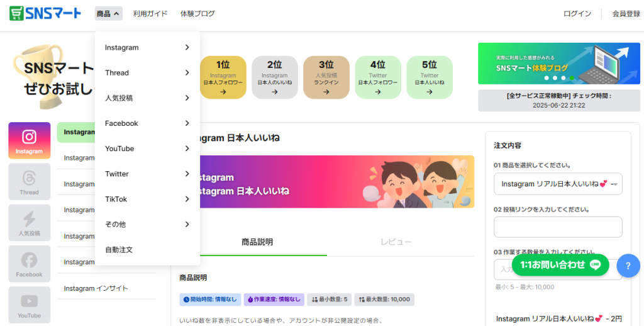Expand the Twitter submenu item

click(x=147, y=174)
